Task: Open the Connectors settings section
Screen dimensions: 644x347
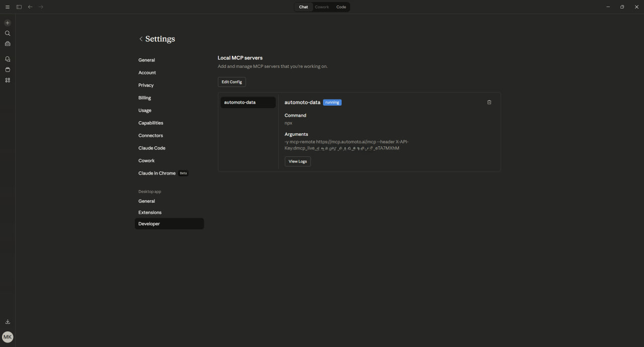Action: click(151, 136)
